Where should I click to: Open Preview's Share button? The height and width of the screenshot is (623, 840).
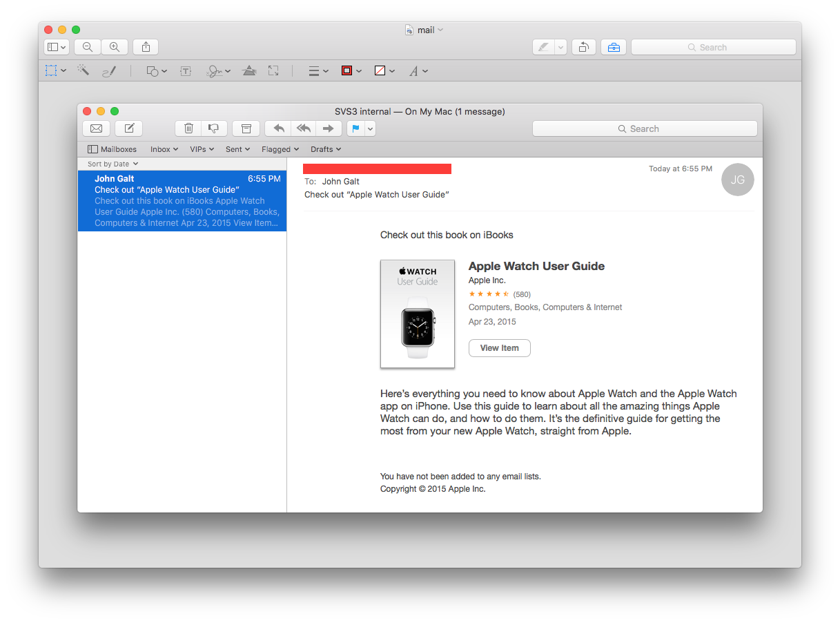[146, 47]
